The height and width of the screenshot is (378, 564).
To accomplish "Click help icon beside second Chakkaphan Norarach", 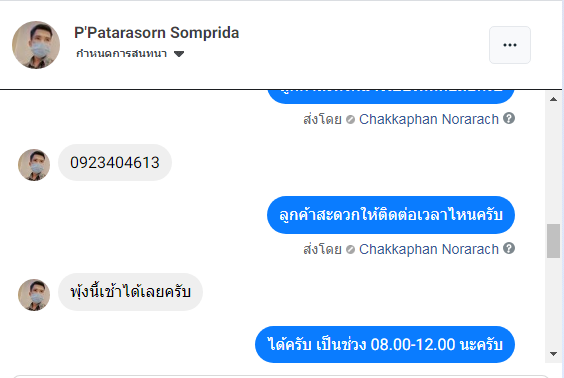I will point(509,248).
